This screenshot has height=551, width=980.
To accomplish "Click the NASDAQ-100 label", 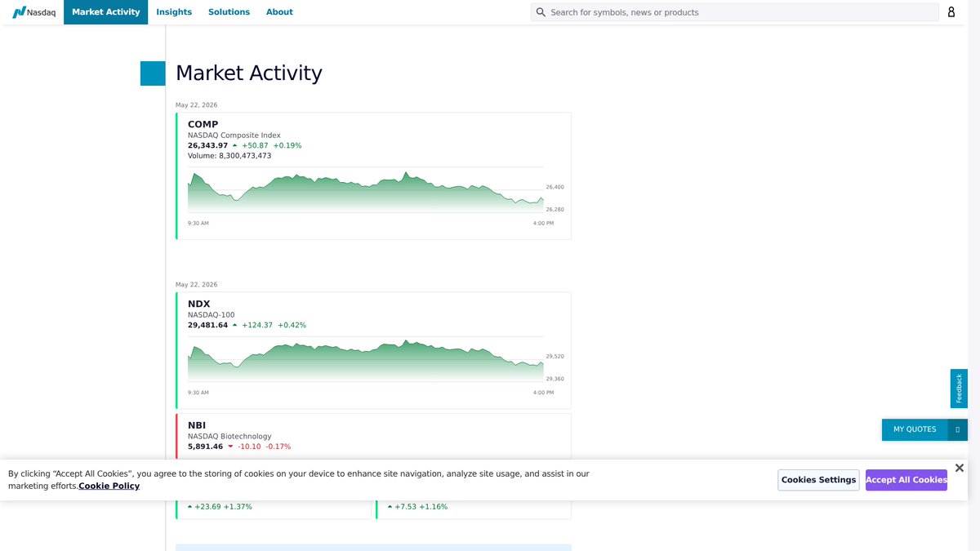I will coord(211,315).
